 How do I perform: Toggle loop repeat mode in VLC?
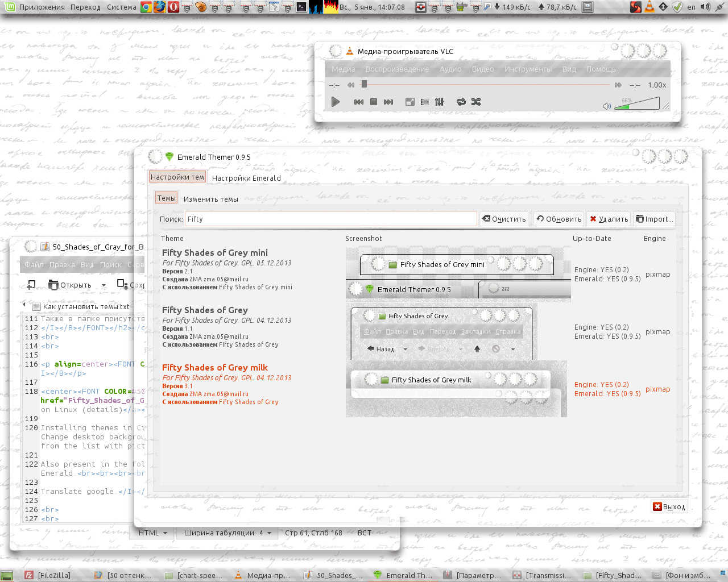(461, 102)
